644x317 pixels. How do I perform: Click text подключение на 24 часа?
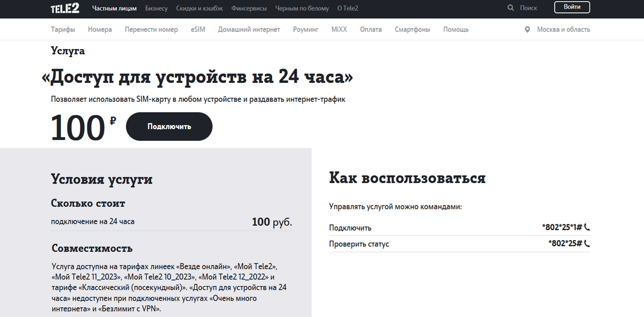tap(93, 222)
